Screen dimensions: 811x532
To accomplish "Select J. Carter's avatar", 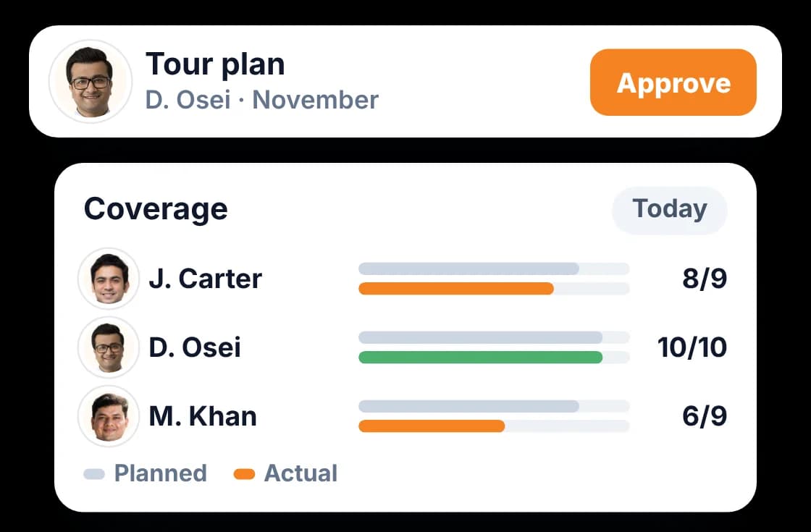I will [109, 278].
